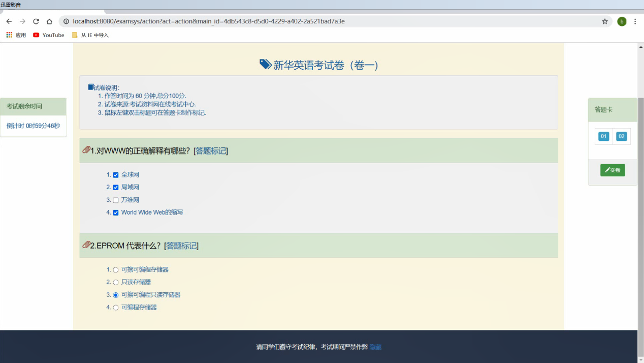This screenshot has height=363, width=644.
Task: Open the Chrome three-dot menu
Action: (635, 21)
